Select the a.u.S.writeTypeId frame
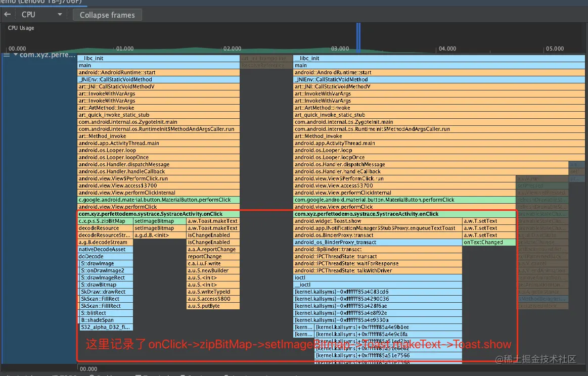 point(213,292)
